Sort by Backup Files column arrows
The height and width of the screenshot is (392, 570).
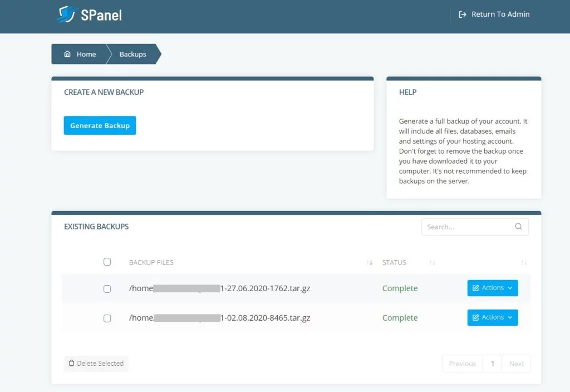(x=369, y=262)
